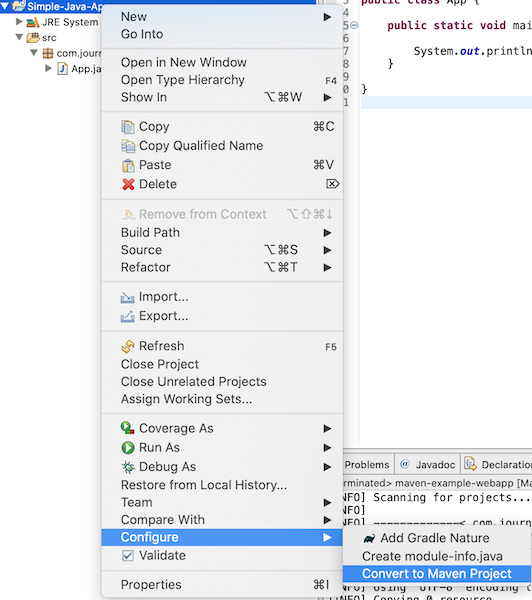Select Convert to Maven Project
Image resolution: width=532 pixels, height=600 pixels.
(x=437, y=574)
